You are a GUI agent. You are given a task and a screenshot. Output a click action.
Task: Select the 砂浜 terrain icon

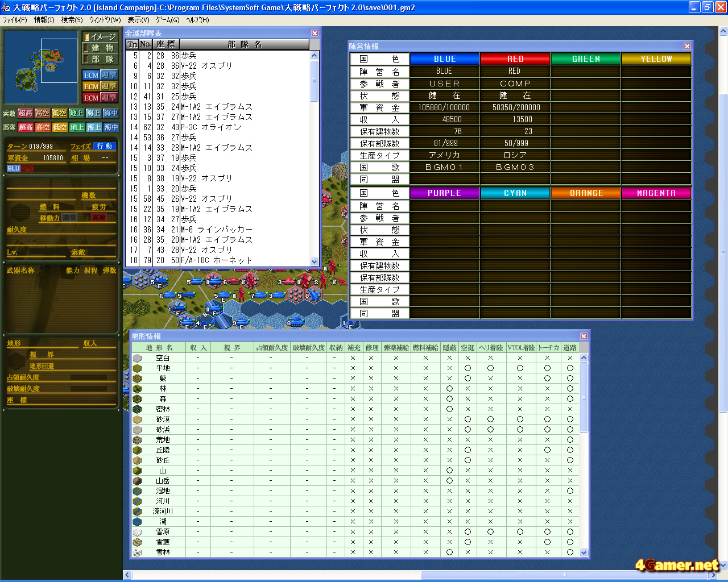tap(137, 430)
